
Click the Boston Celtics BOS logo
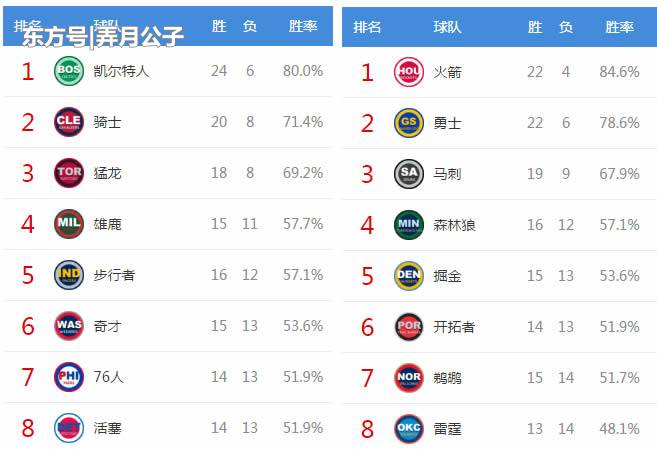click(68, 71)
